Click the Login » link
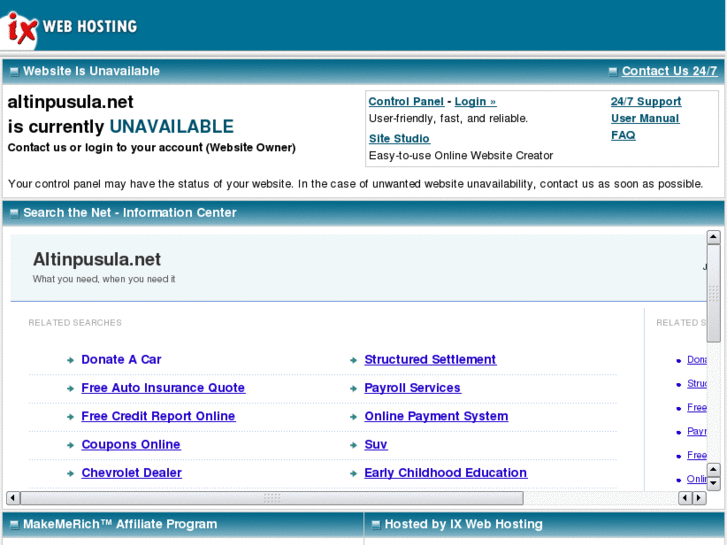This screenshot has height=545, width=727. (x=475, y=102)
